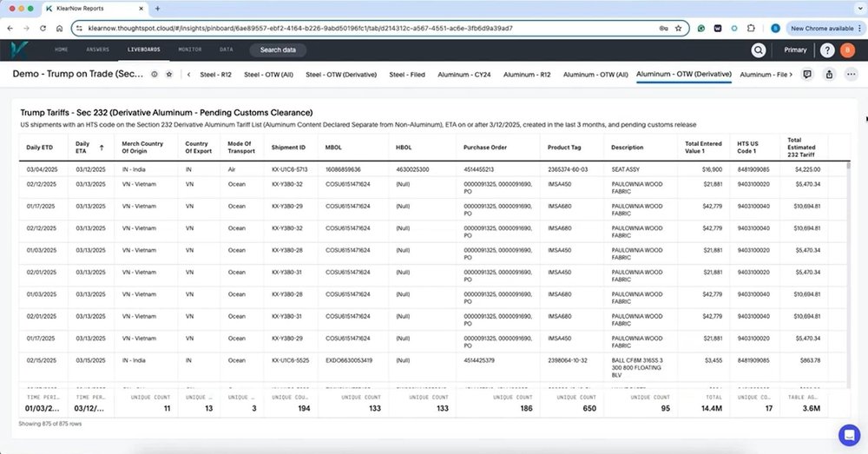Open a new browser tab with the plus button
The width and height of the screenshot is (868, 454).
[158, 9]
